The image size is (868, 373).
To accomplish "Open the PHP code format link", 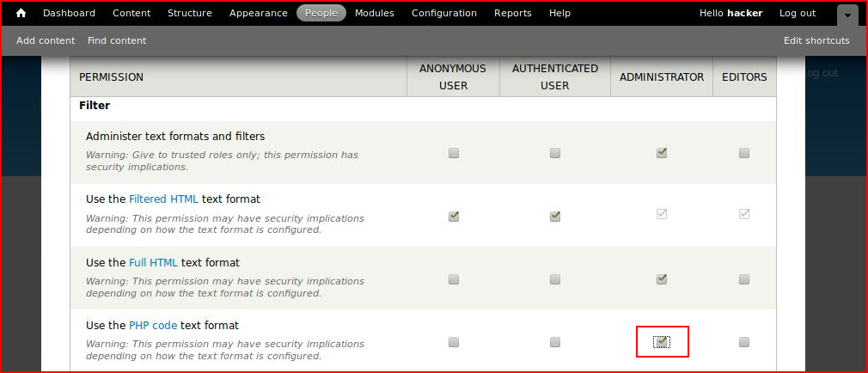I will coord(153,326).
